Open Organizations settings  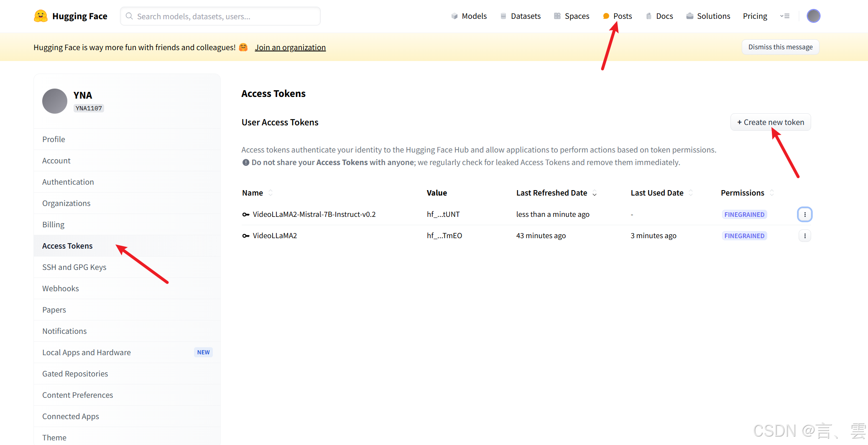point(127,203)
